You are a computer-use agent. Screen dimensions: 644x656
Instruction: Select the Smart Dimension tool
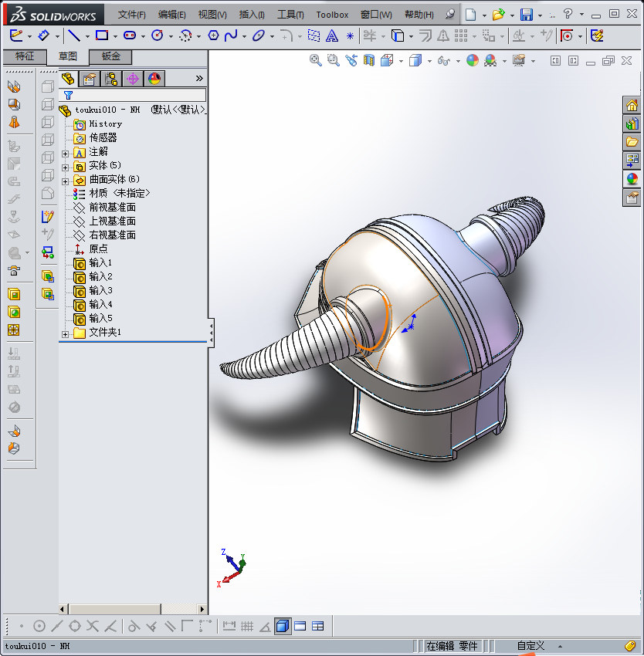pyautogui.click(x=44, y=35)
